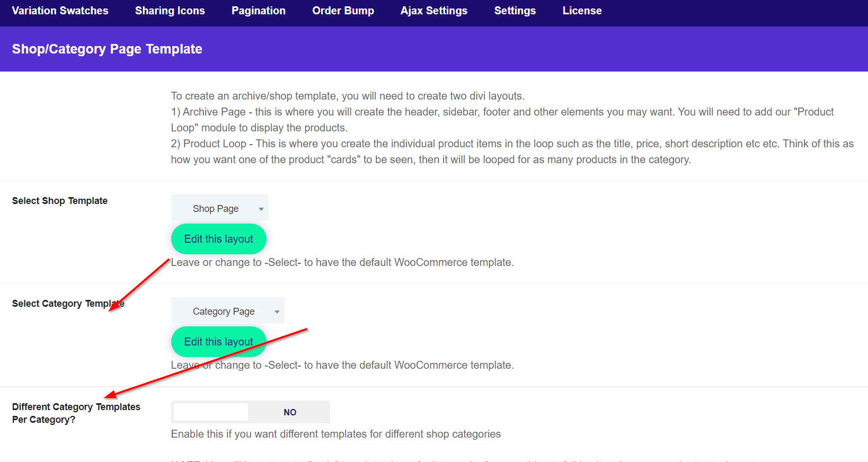
Task: Click the Shop/Category Page Template heading
Action: [107, 49]
